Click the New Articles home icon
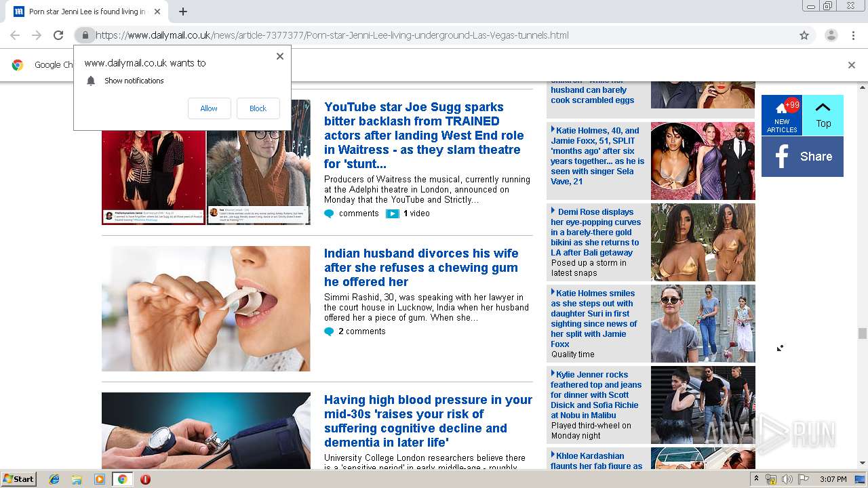868x488 pixels. (x=782, y=115)
